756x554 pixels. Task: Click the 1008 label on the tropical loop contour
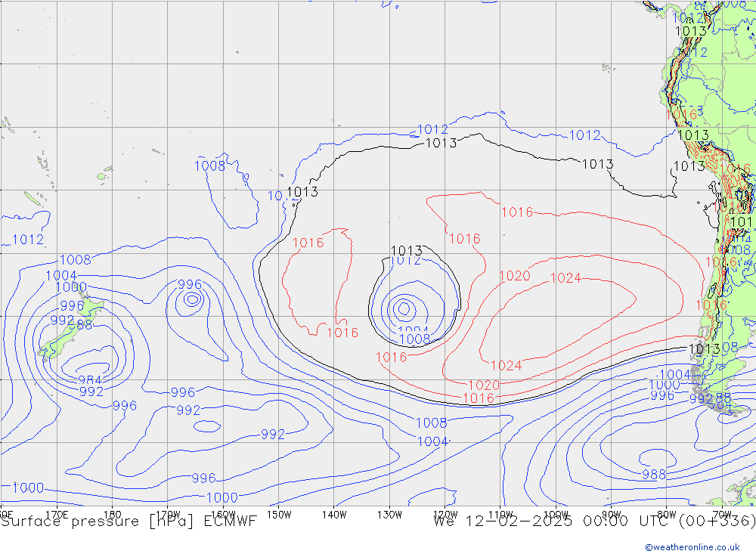point(209,166)
